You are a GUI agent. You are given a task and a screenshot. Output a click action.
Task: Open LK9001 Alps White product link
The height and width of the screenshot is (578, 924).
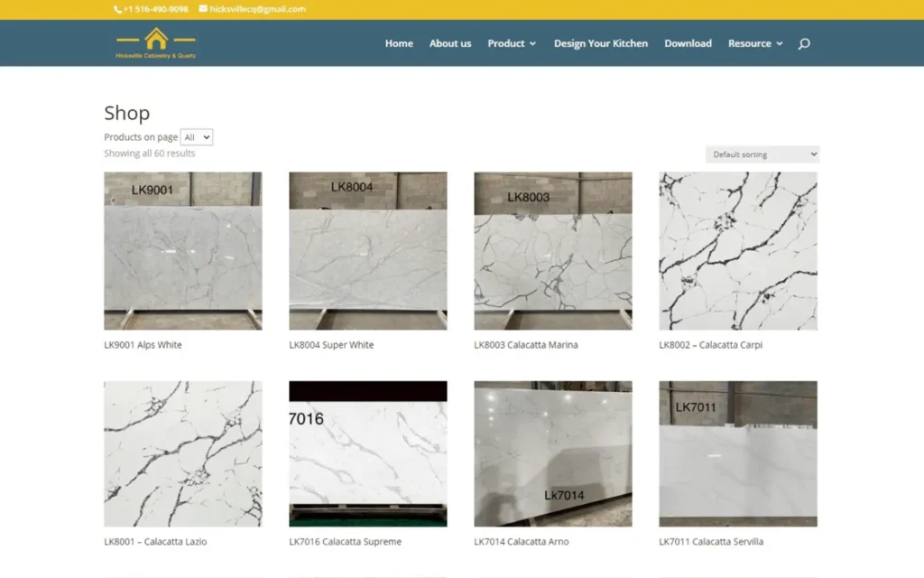tap(143, 345)
